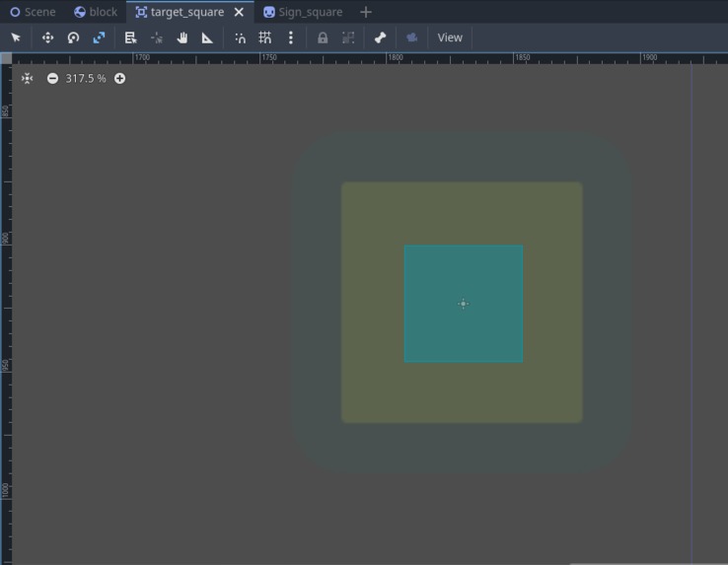Click the pivot crosshair in the teal square
The height and width of the screenshot is (565, 728).
[x=463, y=304]
